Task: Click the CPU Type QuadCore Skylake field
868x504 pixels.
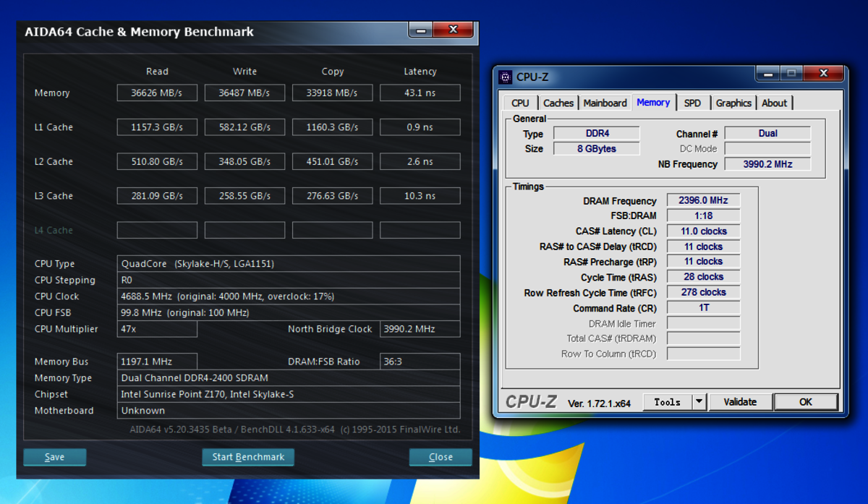Action: click(289, 264)
